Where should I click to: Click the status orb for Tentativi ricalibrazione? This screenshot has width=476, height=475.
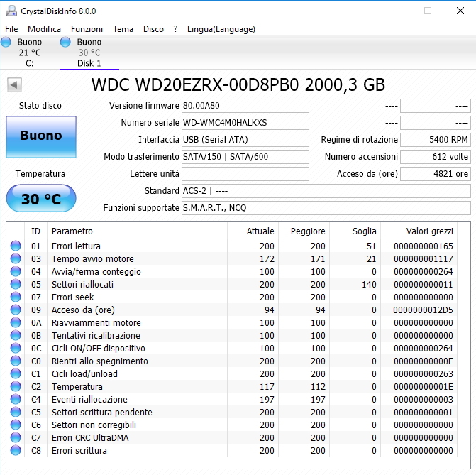(x=16, y=335)
